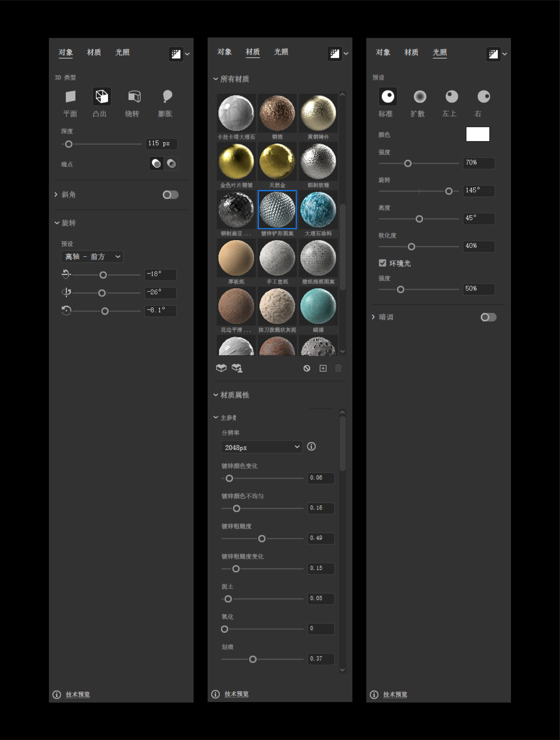This screenshot has width=560, height=740.
Task: Open 技术预览 link in the lighting panel
Action: [395, 694]
